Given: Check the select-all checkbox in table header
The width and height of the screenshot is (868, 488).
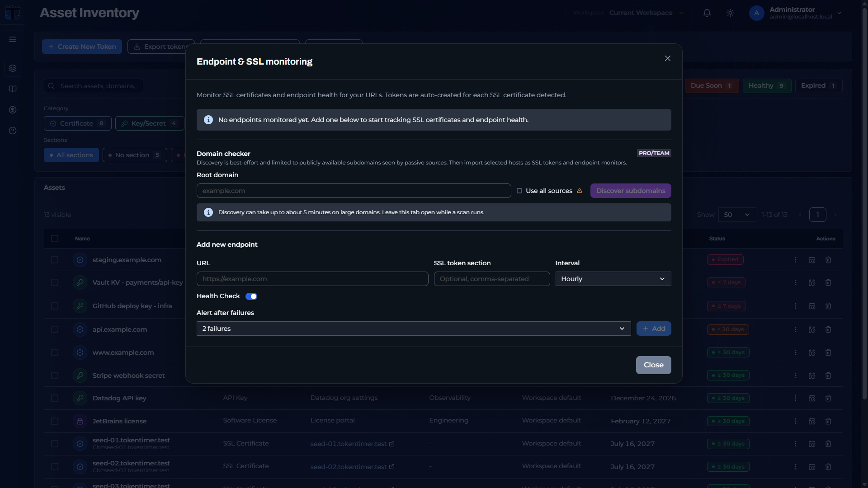Looking at the screenshot, I should [x=55, y=239].
